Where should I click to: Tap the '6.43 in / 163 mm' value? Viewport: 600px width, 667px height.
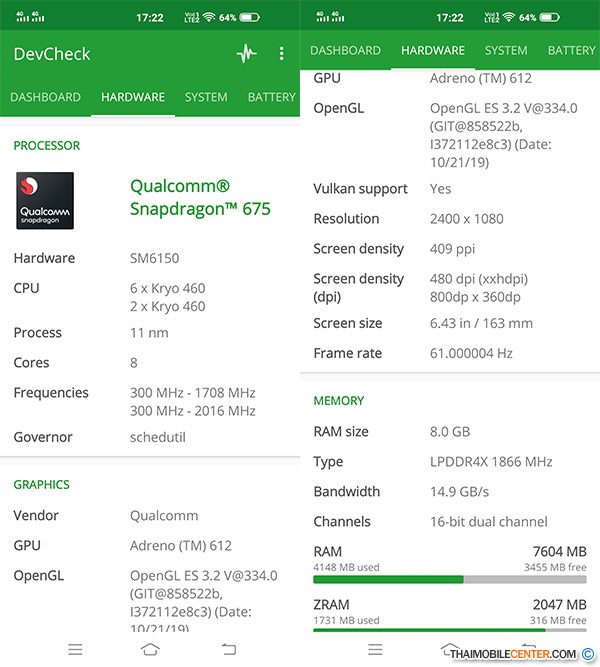pos(481,323)
